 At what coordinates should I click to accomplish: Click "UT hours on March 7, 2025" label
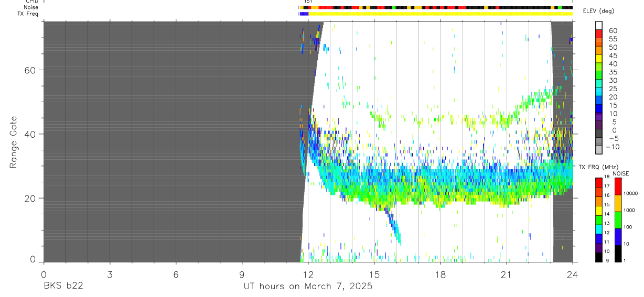pyautogui.click(x=308, y=287)
